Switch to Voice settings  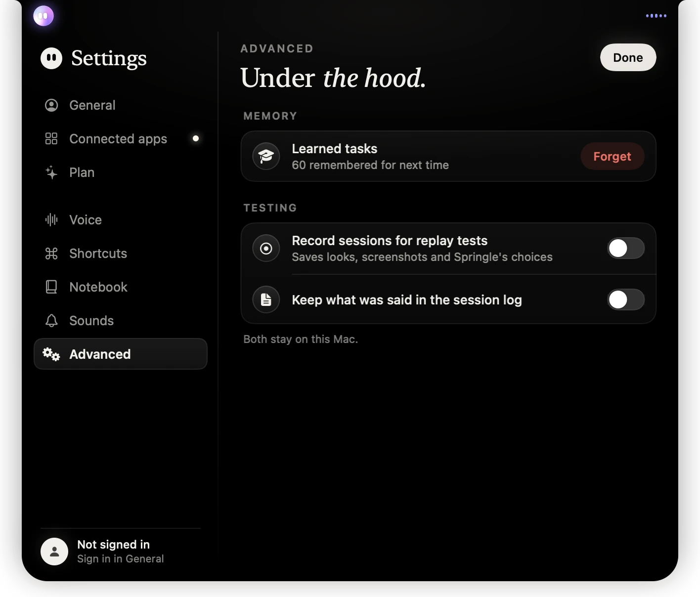[x=120, y=220]
